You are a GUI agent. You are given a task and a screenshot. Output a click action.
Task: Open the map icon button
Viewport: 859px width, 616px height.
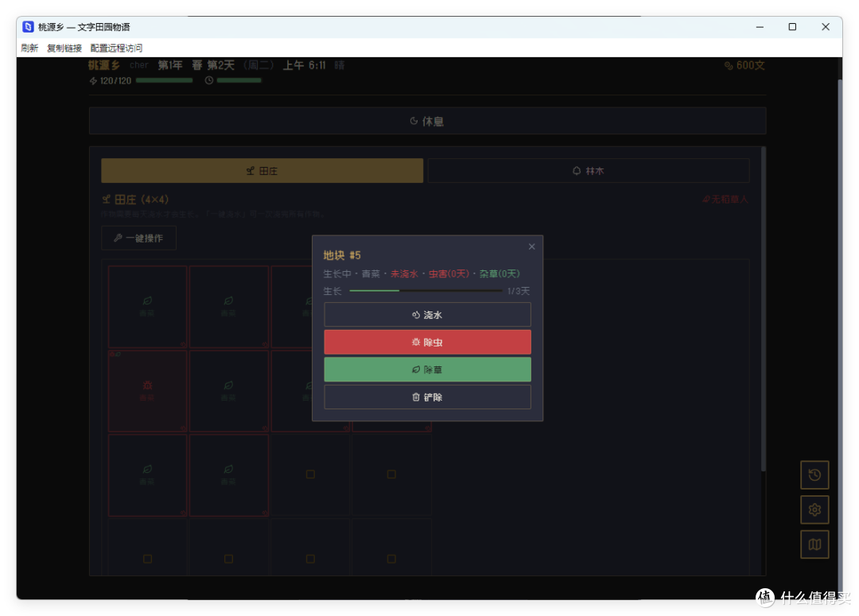point(814,544)
